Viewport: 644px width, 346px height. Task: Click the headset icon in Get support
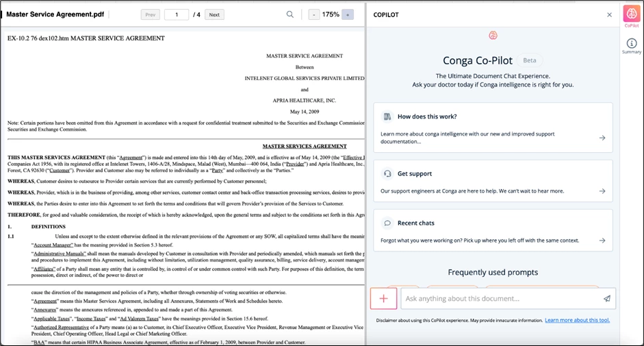click(387, 173)
